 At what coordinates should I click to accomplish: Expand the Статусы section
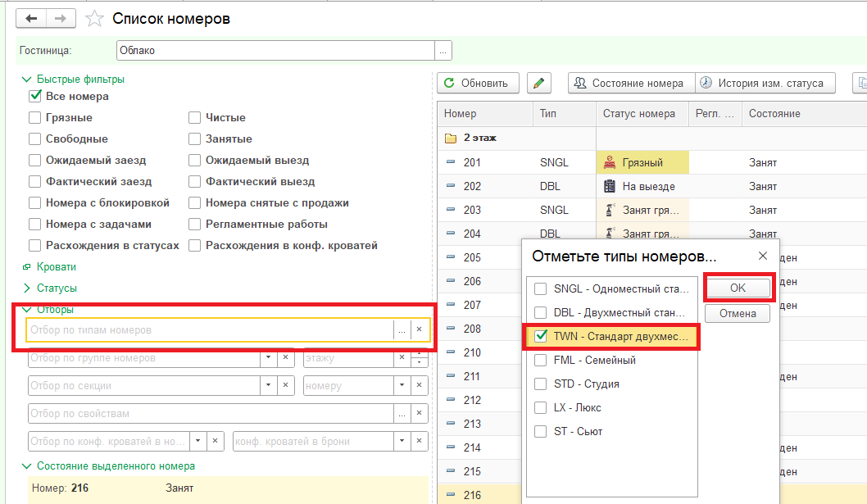(x=26, y=288)
